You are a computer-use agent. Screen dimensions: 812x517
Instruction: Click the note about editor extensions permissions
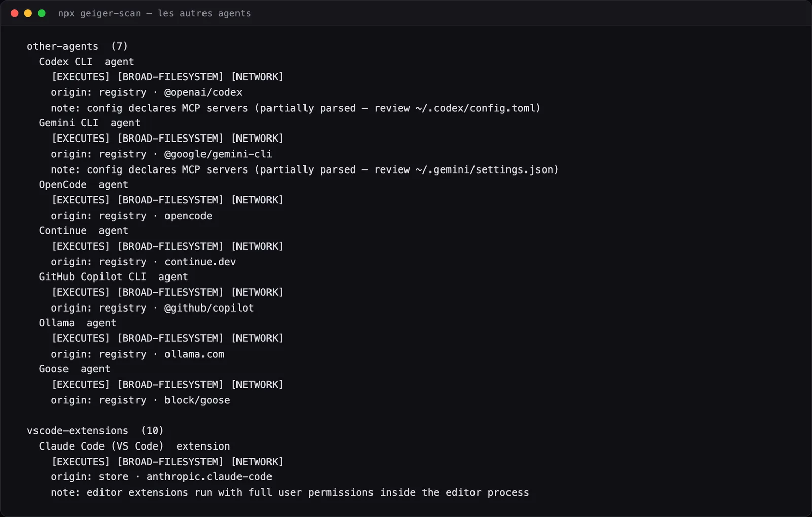290,493
